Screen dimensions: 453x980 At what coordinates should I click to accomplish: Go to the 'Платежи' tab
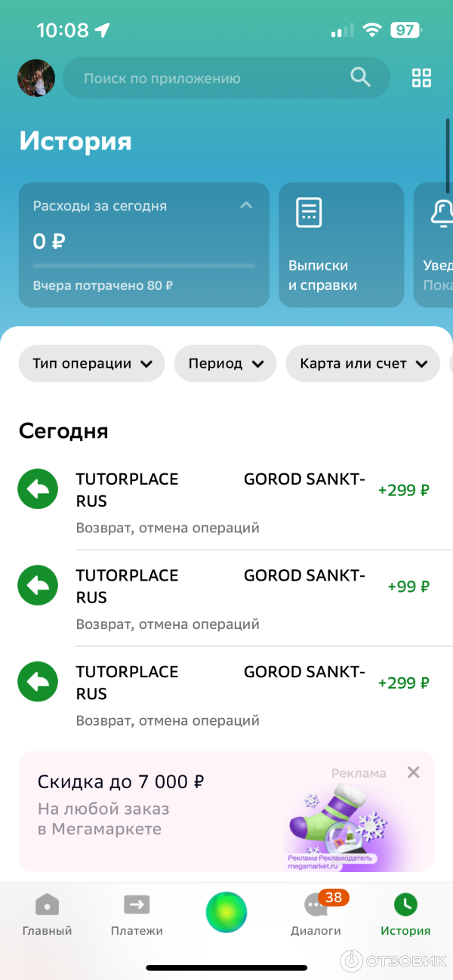click(x=137, y=914)
